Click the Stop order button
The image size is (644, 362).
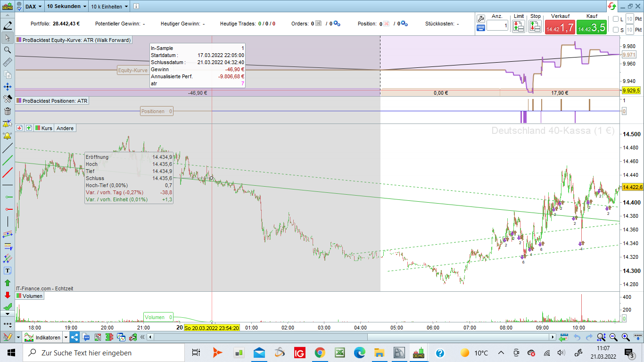point(535,26)
